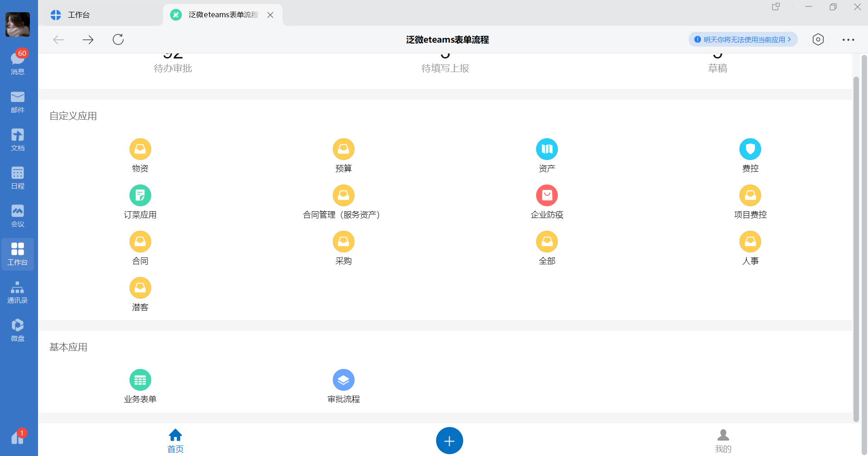This screenshot has width=868, height=456.
Task: Open 通讯录 in the left sidebar
Action: 17,292
